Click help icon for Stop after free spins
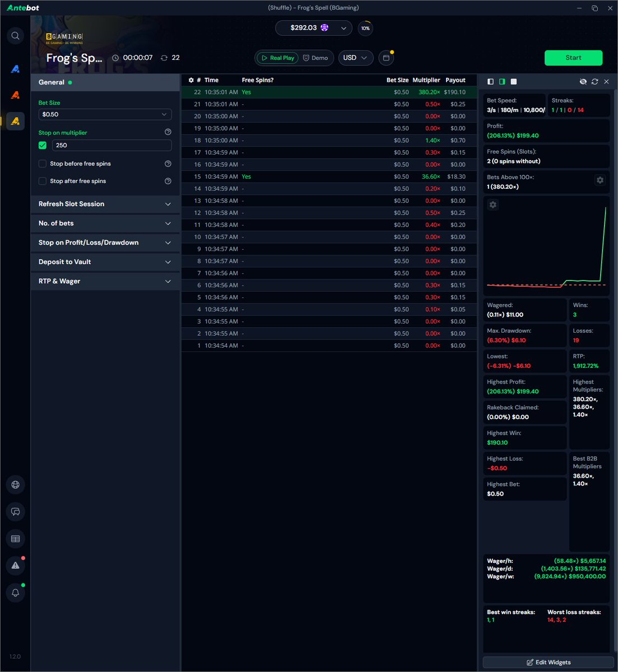Image resolution: width=618 pixels, height=672 pixels. tap(168, 181)
